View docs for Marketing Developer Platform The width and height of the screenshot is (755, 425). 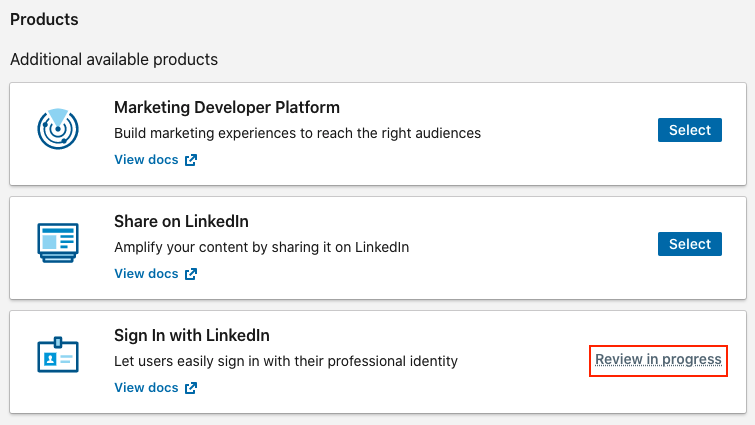click(146, 160)
